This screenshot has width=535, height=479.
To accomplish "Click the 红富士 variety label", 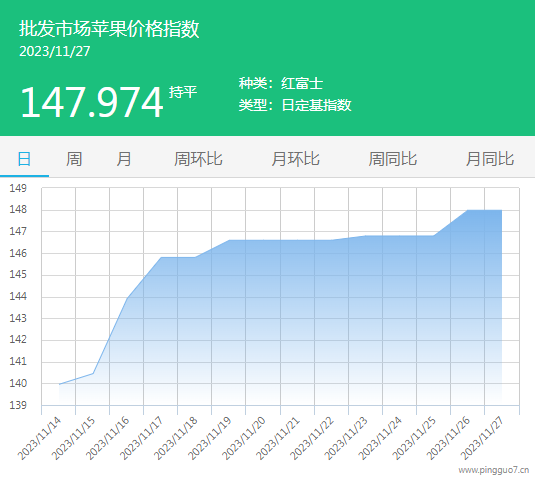I will [302, 84].
